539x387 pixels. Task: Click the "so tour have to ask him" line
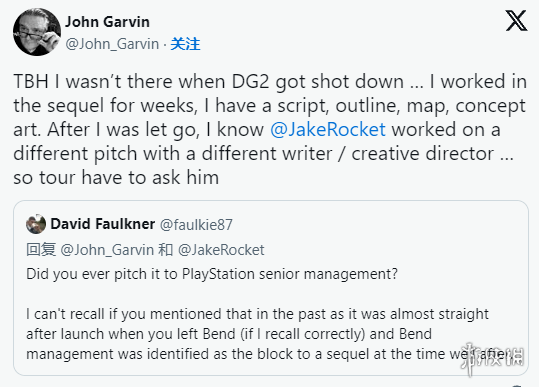(x=116, y=178)
